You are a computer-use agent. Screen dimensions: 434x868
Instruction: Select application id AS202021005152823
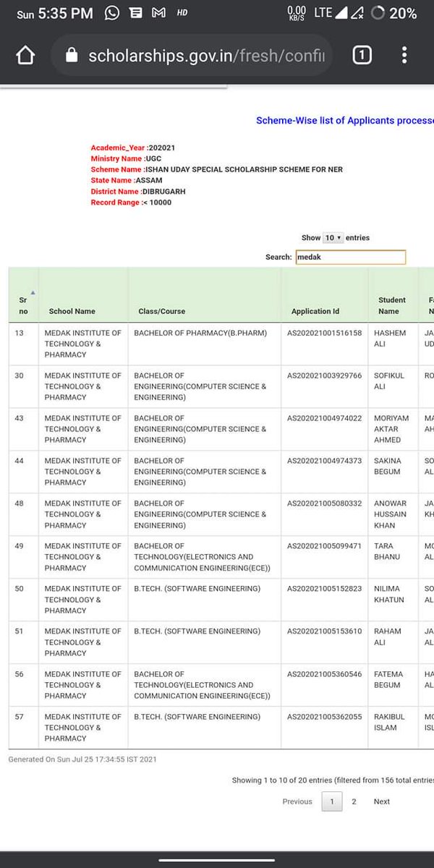[325, 589]
